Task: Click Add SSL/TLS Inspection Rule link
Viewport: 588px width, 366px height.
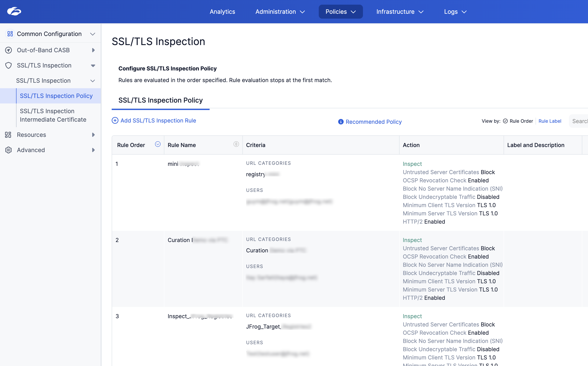Action: (x=158, y=121)
